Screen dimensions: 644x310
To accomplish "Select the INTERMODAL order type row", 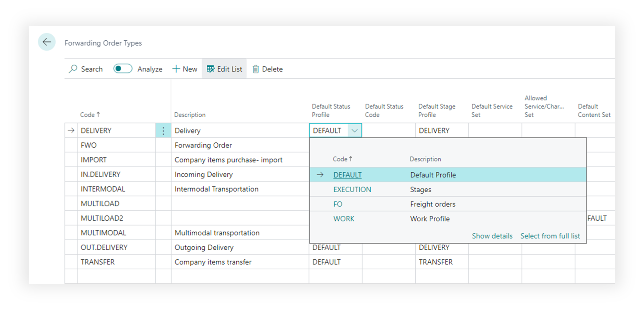I will 103,189.
